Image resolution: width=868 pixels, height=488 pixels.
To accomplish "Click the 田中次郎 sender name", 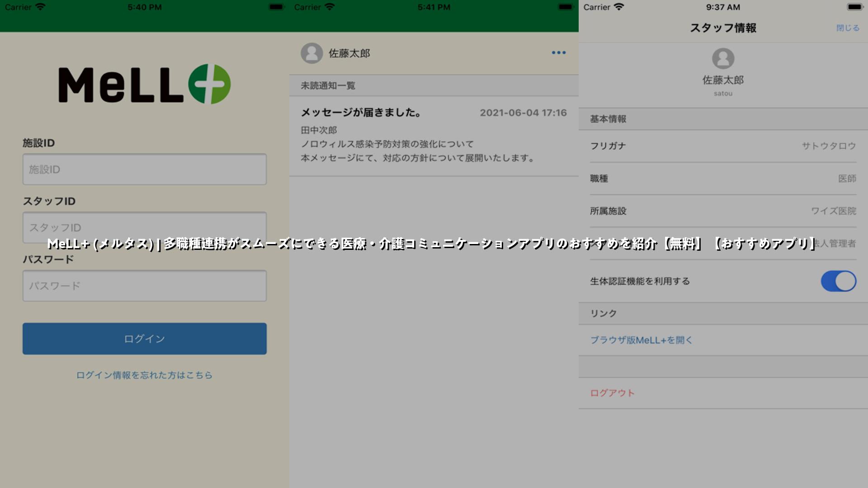I will click(319, 130).
